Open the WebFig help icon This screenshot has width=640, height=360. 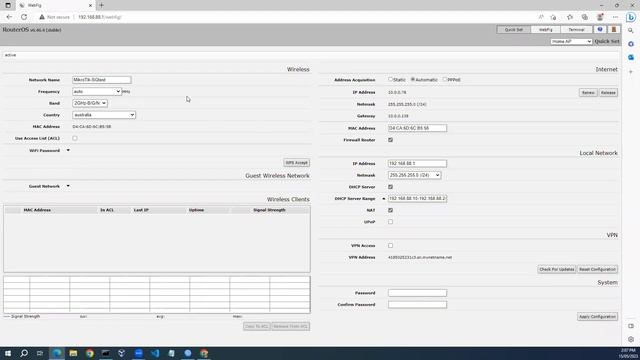(600, 29)
